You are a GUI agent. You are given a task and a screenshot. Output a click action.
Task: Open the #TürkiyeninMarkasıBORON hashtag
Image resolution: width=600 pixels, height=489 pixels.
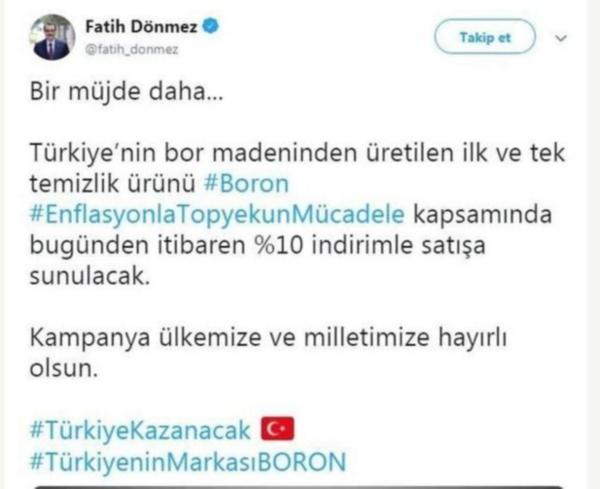point(188,461)
